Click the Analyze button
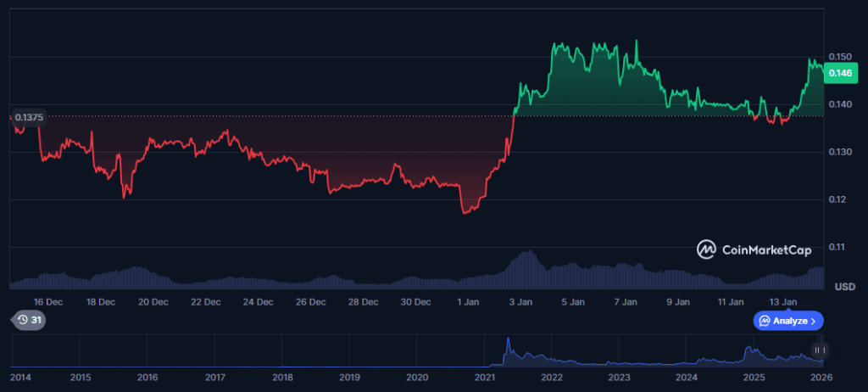The image size is (868, 392). 787,321
